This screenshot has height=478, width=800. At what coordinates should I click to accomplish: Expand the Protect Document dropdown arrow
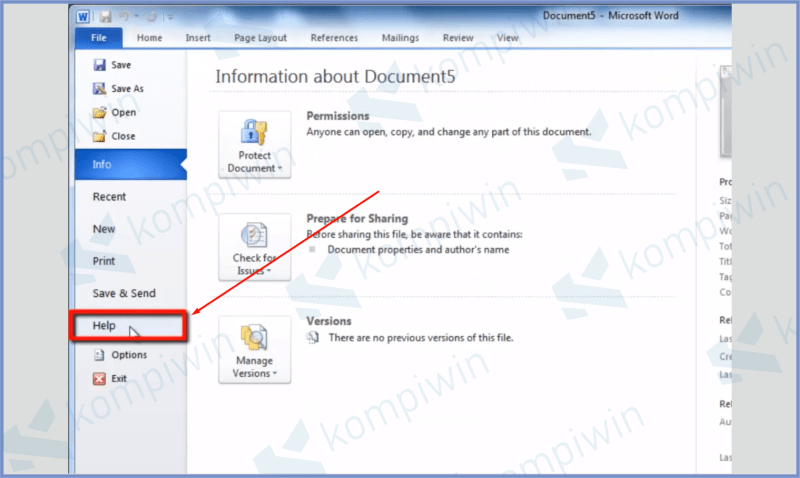280,168
